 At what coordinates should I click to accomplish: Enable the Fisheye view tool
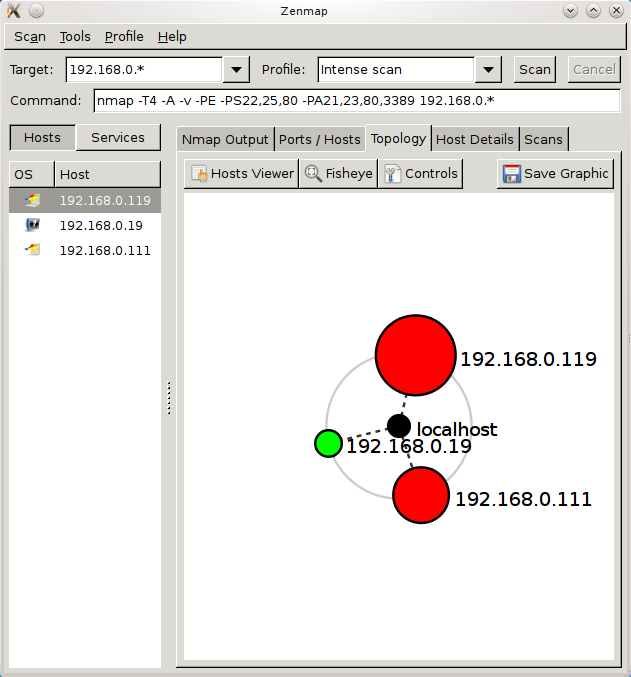pyautogui.click(x=338, y=173)
